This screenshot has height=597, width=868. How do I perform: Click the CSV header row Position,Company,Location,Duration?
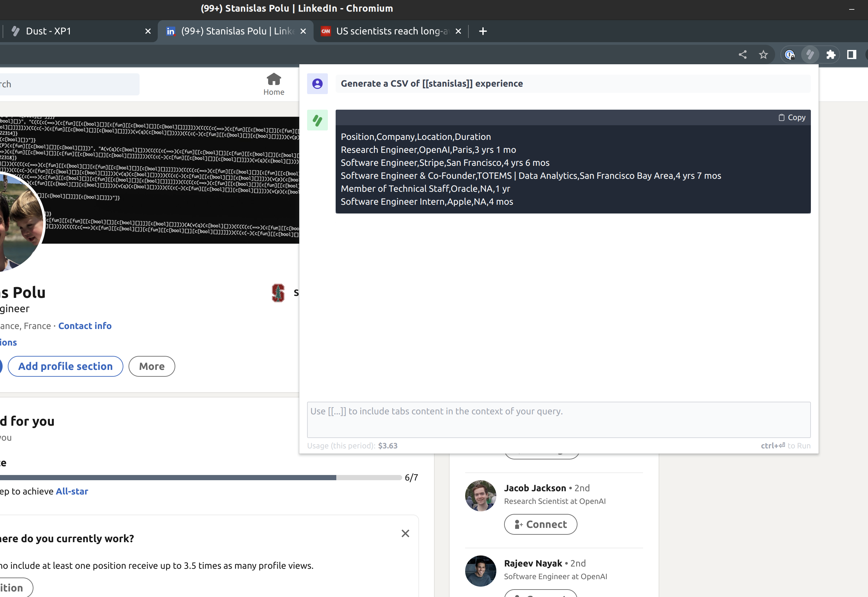tap(416, 137)
